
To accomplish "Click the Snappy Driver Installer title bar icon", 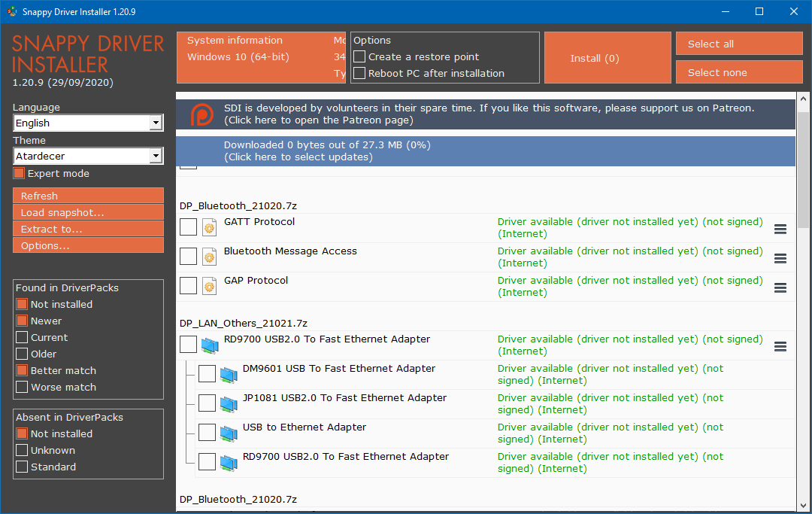I will tap(12, 11).
